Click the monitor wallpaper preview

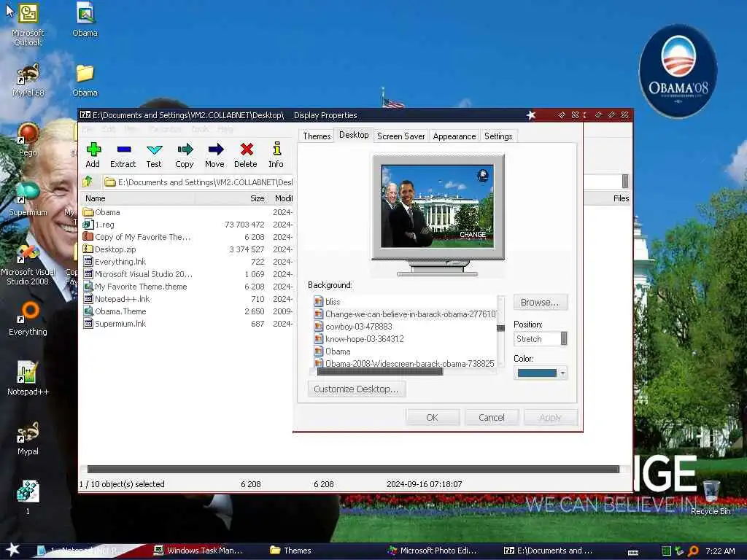[x=438, y=206]
